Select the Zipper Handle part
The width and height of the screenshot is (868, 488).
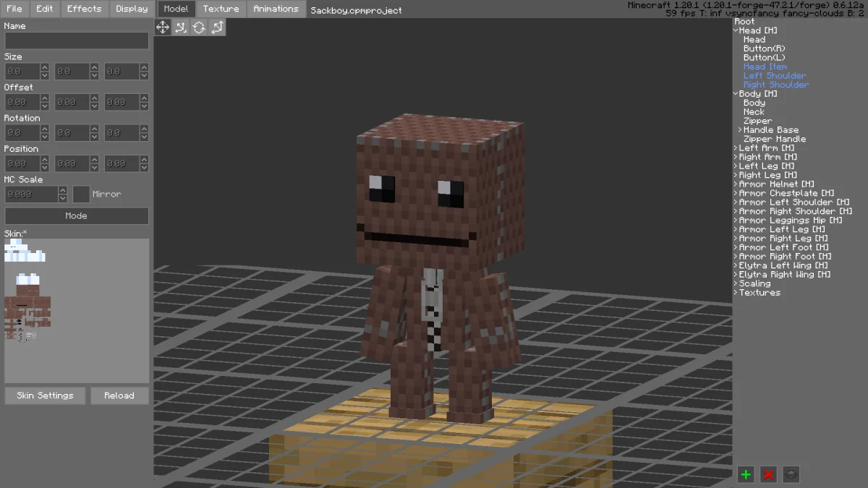tap(775, 139)
